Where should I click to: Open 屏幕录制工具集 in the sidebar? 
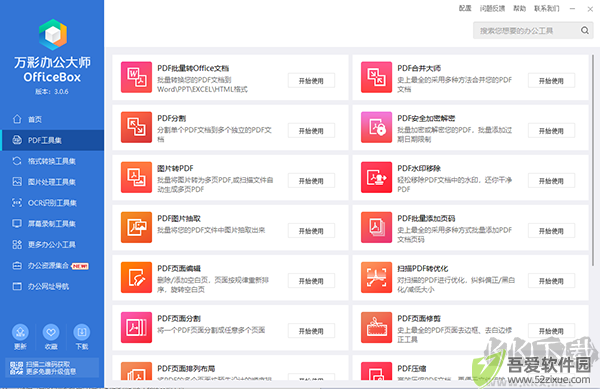coord(52,224)
